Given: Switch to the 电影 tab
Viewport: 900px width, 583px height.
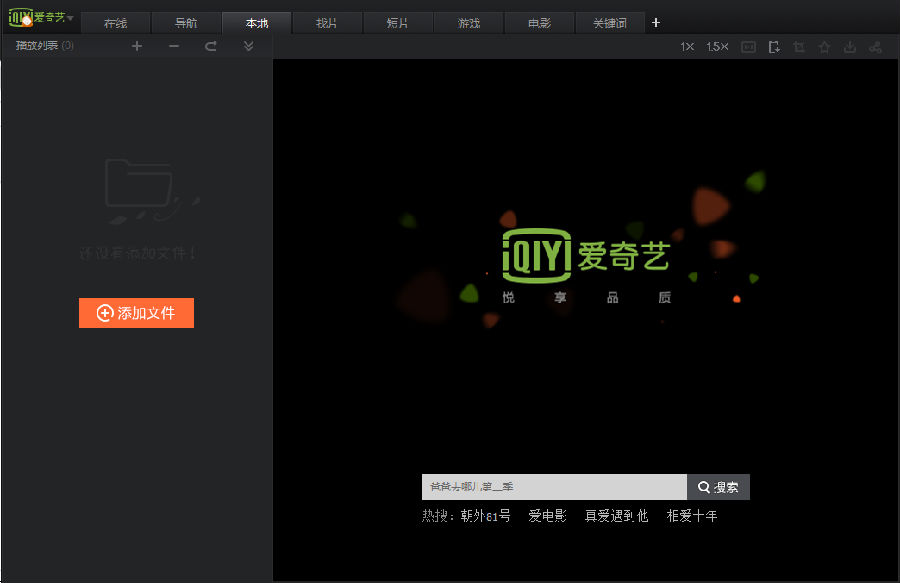Looking at the screenshot, I should tap(540, 23).
